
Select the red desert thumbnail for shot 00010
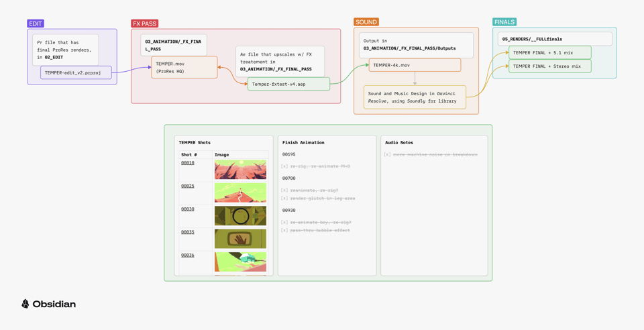(240, 170)
